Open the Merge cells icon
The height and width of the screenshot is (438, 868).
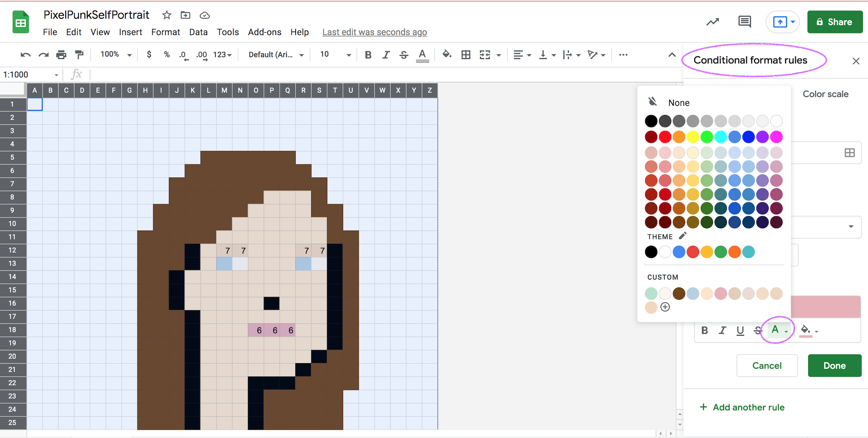(x=485, y=55)
